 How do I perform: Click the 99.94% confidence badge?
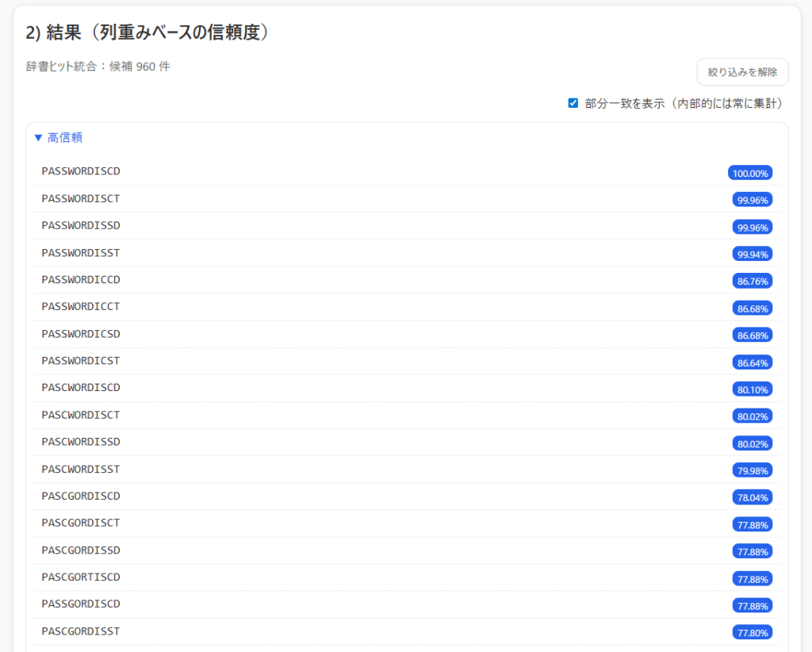(x=752, y=254)
